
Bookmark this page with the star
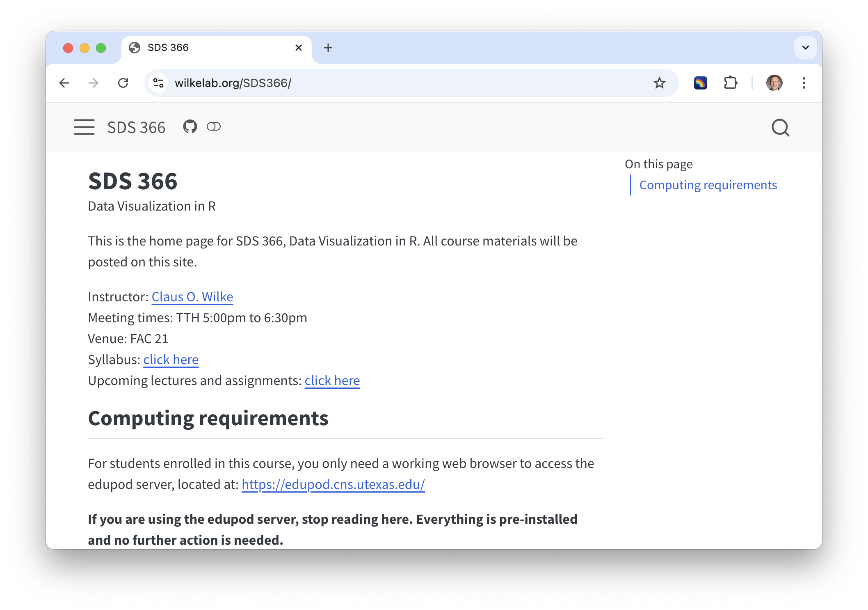click(x=659, y=83)
